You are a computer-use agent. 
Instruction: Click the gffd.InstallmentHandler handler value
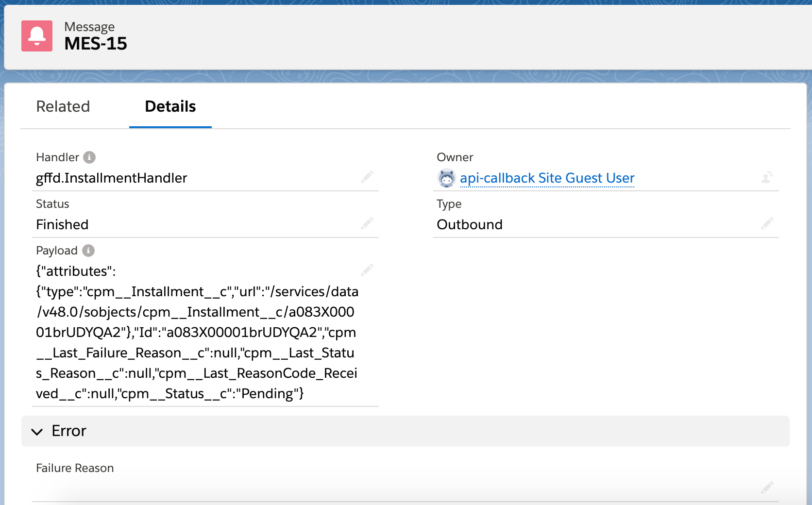112,178
